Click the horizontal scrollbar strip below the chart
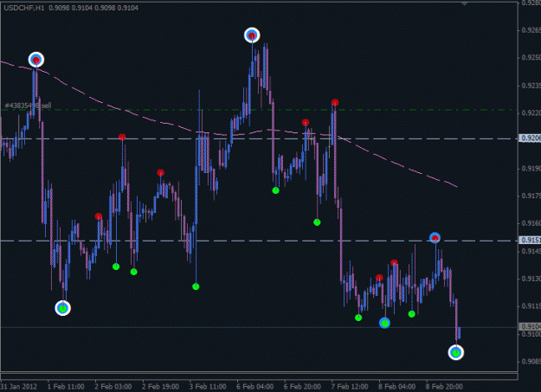Image resolution: width=541 pixels, height=392 pixels. tap(259, 376)
